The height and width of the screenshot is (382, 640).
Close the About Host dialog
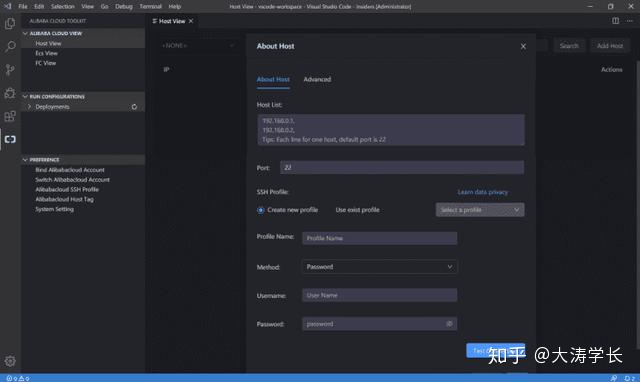click(523, 47)
